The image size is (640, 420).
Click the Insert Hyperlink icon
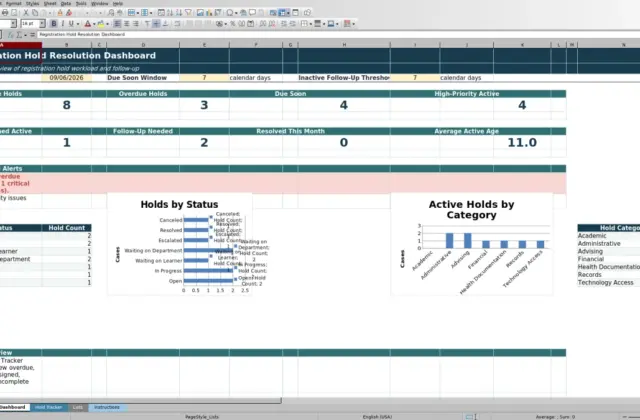[x=243, y=13]
